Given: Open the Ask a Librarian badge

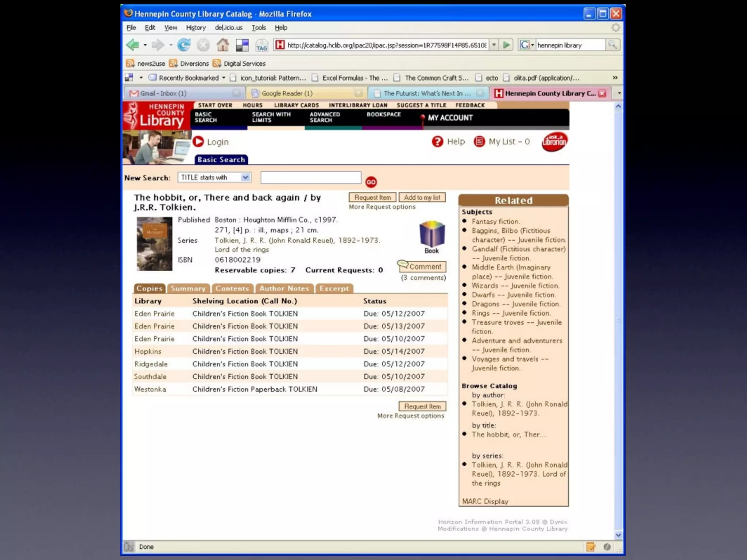Looking at the screenshot, I should point(554,141).
